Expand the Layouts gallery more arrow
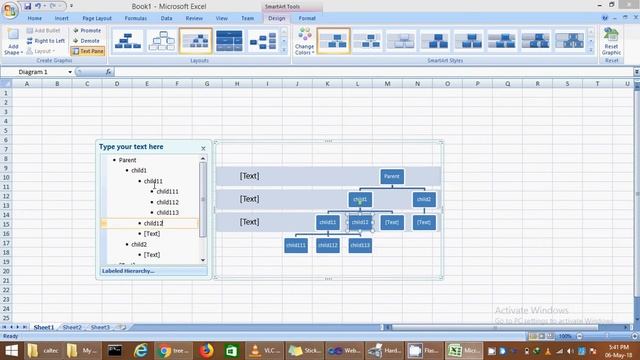 [284, 50]
